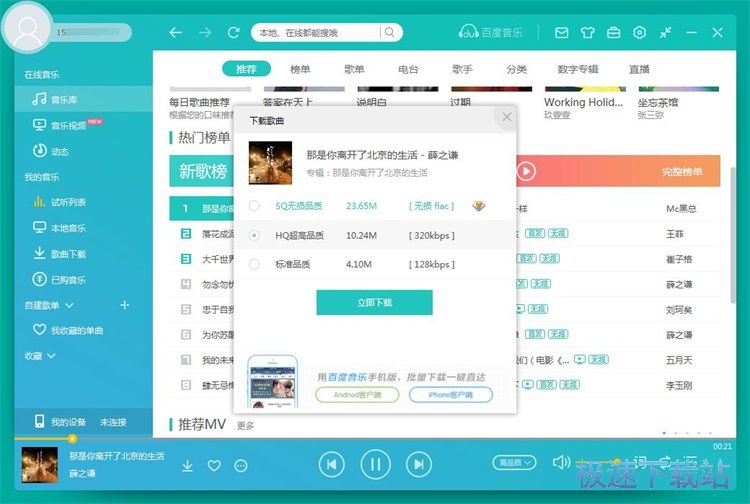
Task: Refresh the page with the reload icon
Action: (x=233, y=33)
